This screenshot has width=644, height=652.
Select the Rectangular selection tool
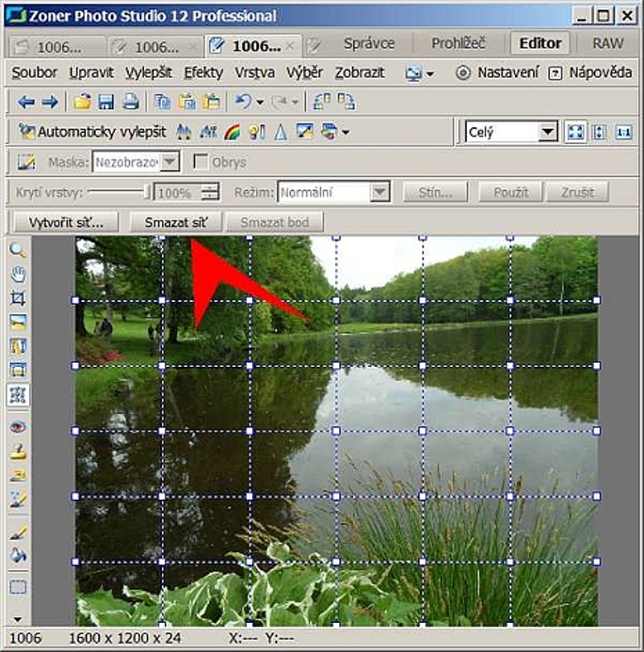pos(18,587)
